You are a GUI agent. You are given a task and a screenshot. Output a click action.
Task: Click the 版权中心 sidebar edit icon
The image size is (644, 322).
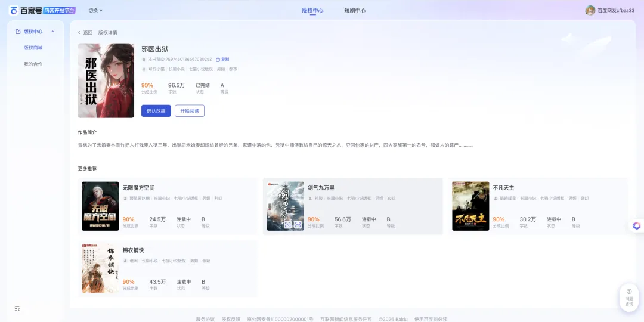click(x=18, y=32)
